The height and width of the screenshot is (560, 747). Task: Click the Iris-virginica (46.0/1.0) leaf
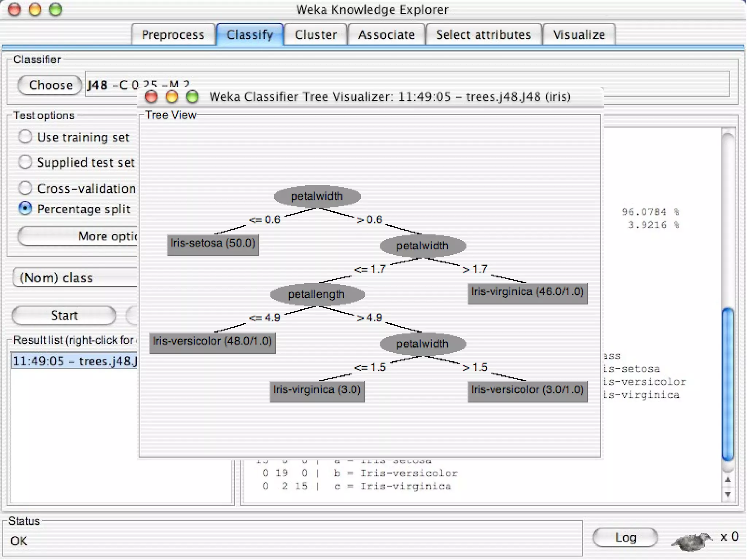point(527,292)
